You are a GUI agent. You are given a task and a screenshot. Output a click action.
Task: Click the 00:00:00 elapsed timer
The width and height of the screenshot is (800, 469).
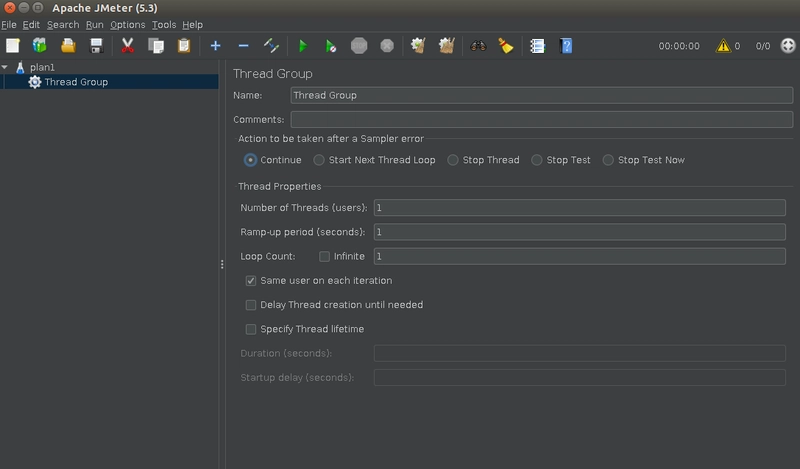coord(679,46)
